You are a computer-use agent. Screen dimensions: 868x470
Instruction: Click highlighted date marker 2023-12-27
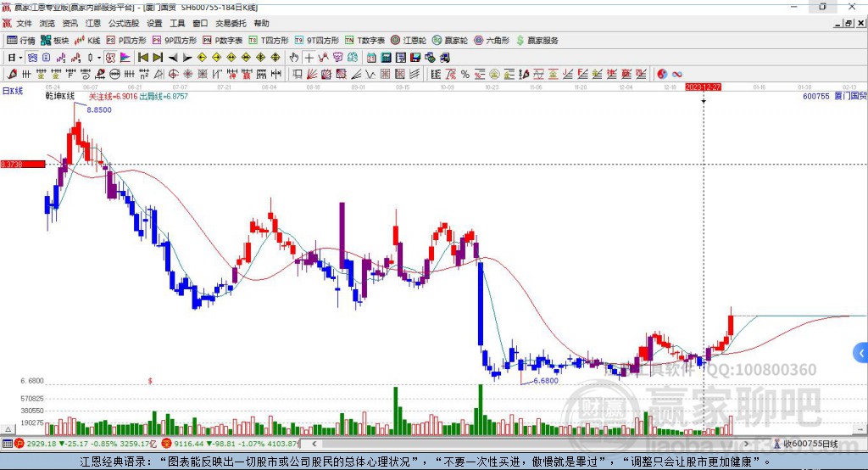point(703,87)
